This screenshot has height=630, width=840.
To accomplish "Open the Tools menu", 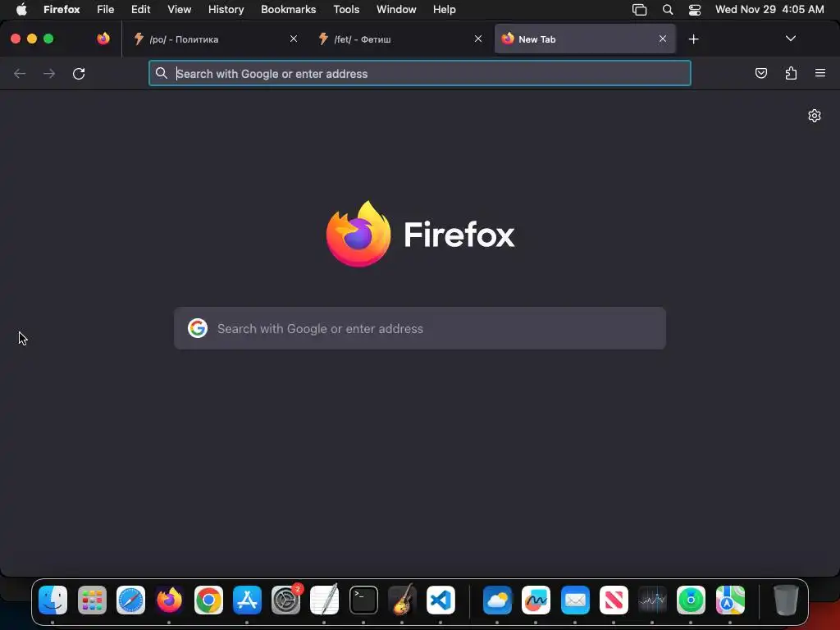I will pos(346,10).
